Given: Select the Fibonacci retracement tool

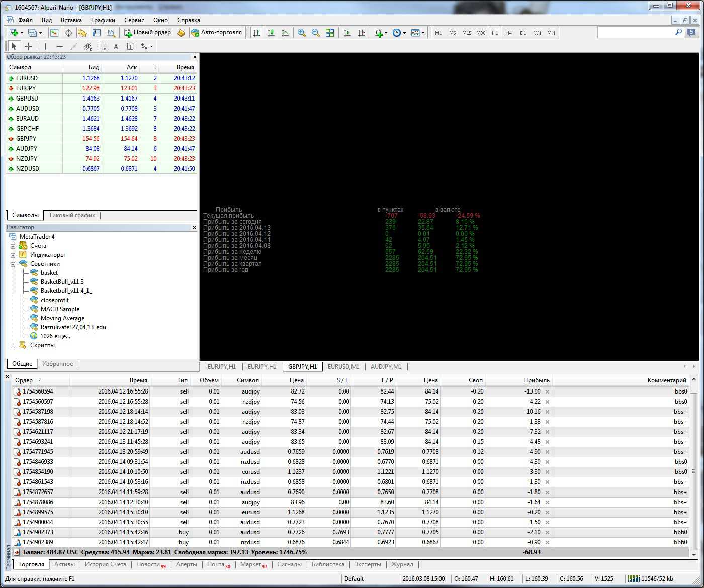Looking at the screenshot, I should click(102, 46).
